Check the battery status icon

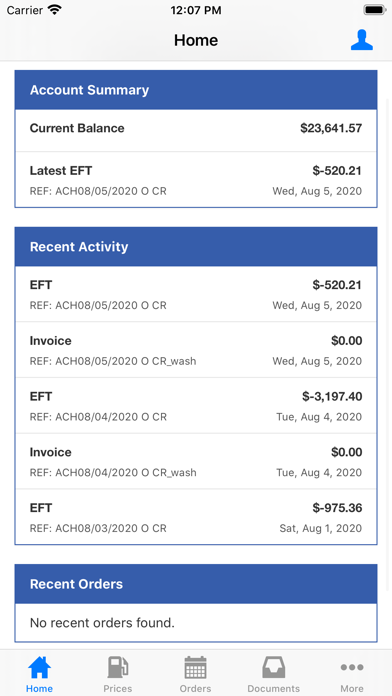tap(374, 10)
